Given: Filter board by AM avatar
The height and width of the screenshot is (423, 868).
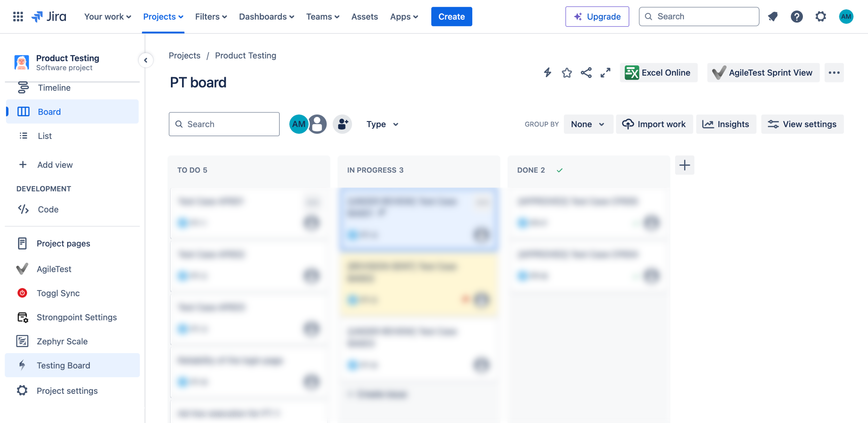Looking at the screenshot, I should pyautogui.click(x=298, y=124).
